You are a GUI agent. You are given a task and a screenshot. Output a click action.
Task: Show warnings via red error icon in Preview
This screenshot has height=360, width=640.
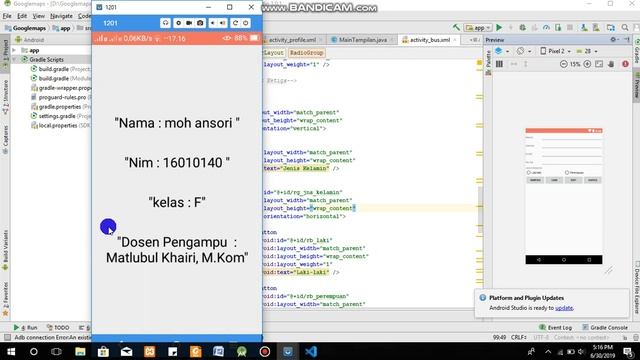coord(625,64)
